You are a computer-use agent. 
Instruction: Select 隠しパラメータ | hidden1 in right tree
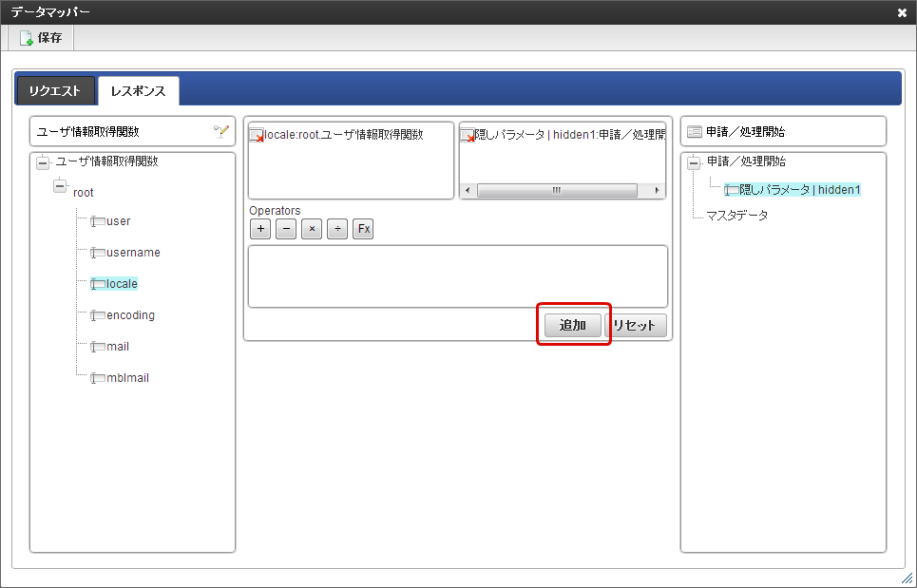[800, 190]
